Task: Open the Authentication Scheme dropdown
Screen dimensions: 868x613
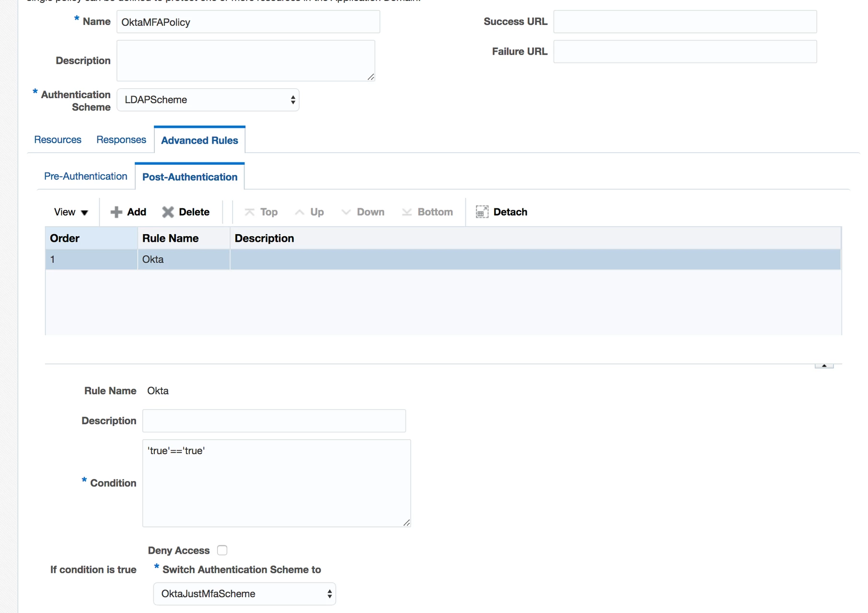Action: point(208,100)
